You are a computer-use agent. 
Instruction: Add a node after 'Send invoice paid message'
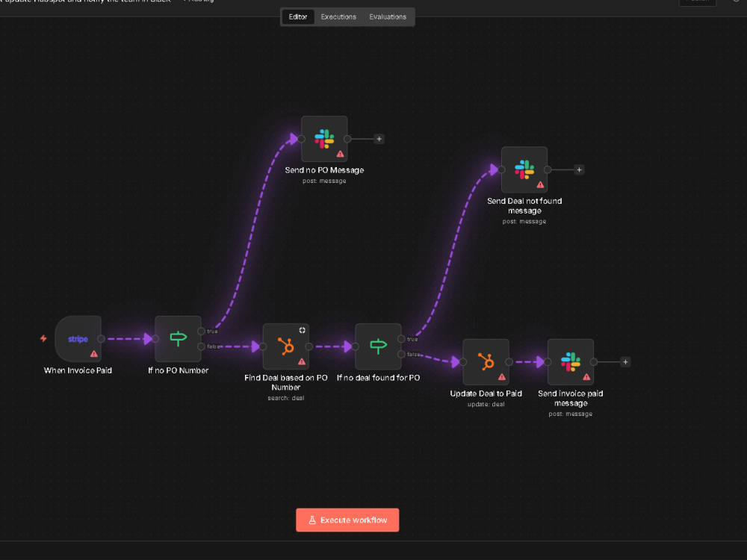pos(625,362)
